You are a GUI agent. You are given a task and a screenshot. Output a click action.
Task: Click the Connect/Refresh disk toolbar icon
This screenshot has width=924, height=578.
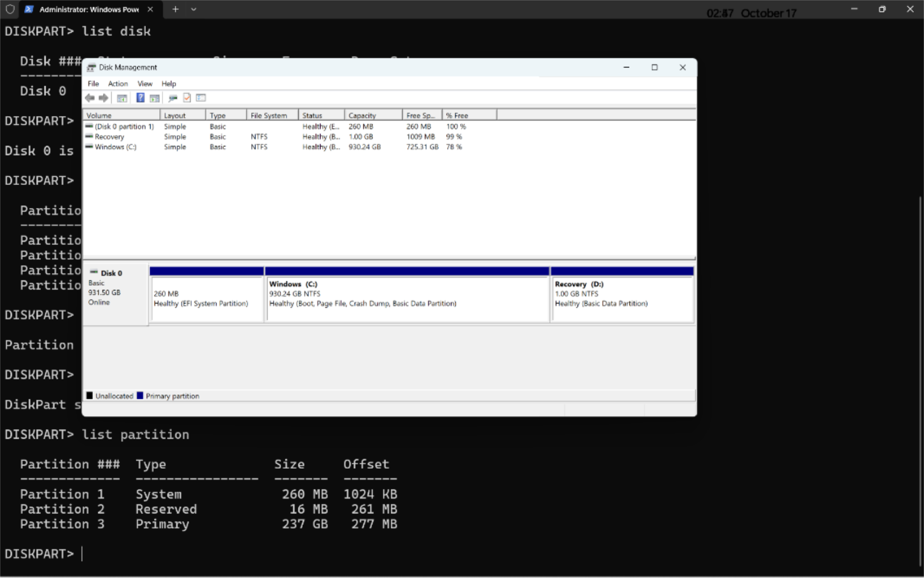pos(173,98)
